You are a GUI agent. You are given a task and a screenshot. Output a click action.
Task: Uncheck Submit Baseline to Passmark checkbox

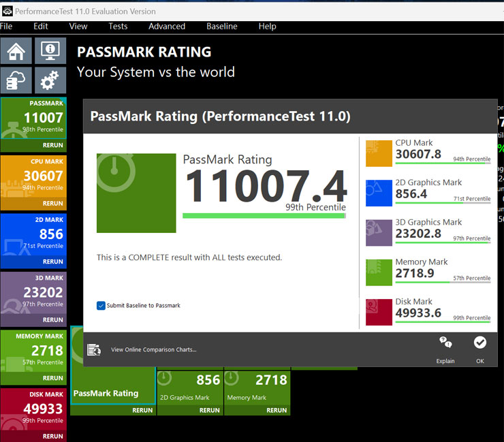point(101,306)
